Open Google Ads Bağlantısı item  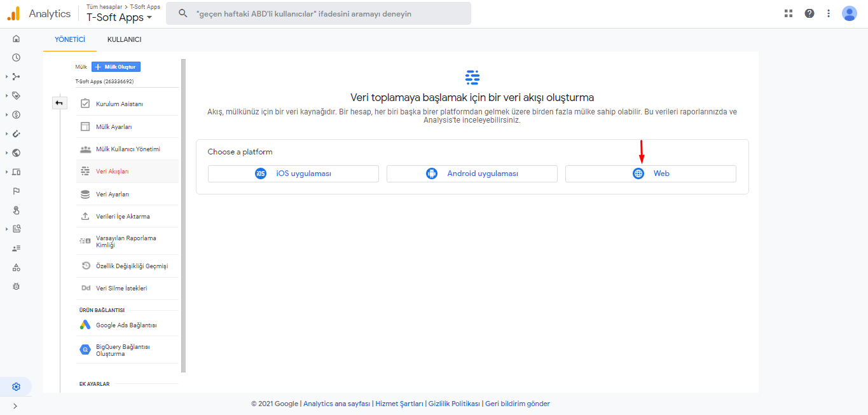[x=127, y=325]
